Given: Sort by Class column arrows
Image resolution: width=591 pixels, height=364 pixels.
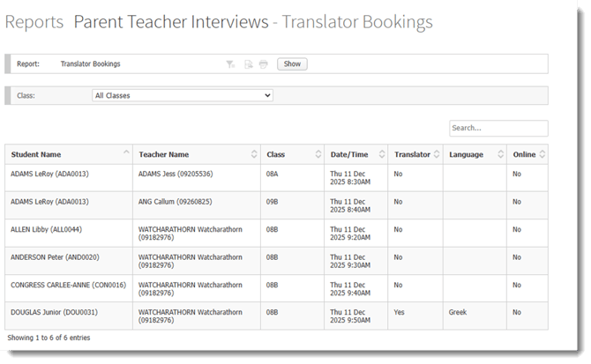Looking at the screenshot, I should click(x=316, y=154).
